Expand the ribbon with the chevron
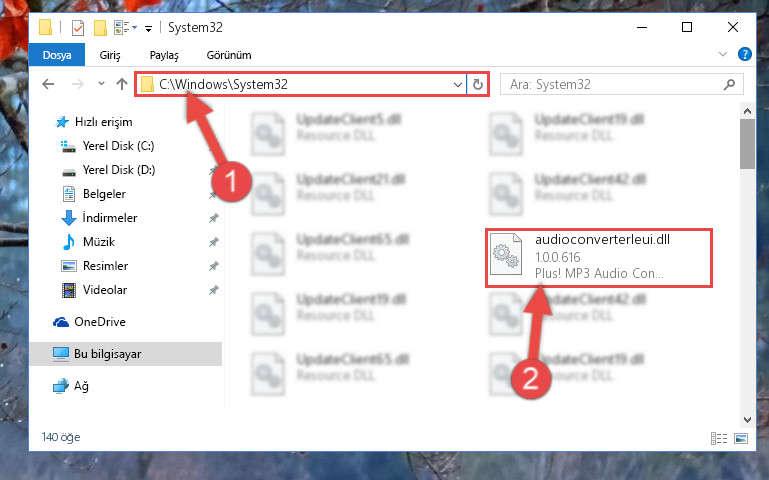Viewport: 769px width, 480px height. tap(722, 54)
